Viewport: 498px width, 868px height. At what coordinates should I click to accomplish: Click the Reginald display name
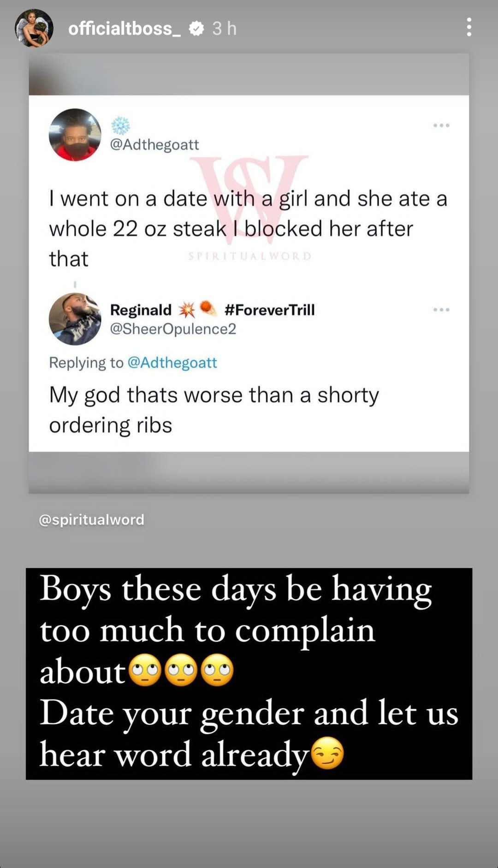coord(141,310)
